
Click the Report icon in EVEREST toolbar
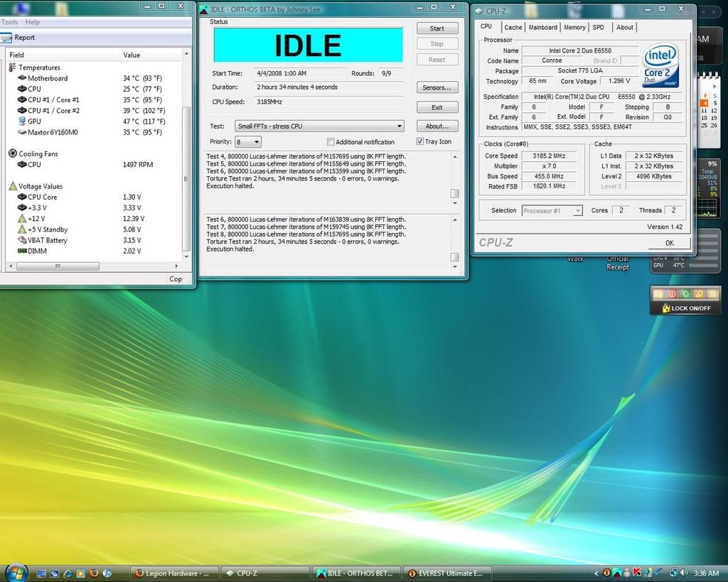click(x=7, y=38)
